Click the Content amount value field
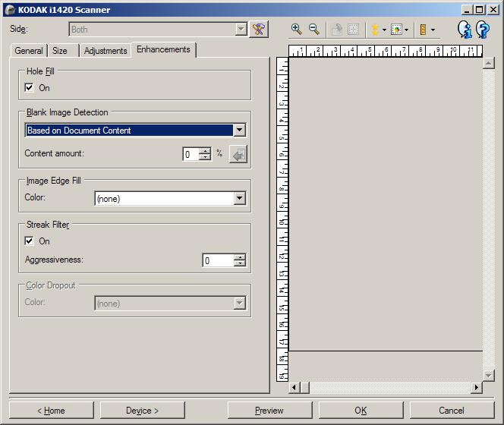504x425 pixels. click(191, 154)
